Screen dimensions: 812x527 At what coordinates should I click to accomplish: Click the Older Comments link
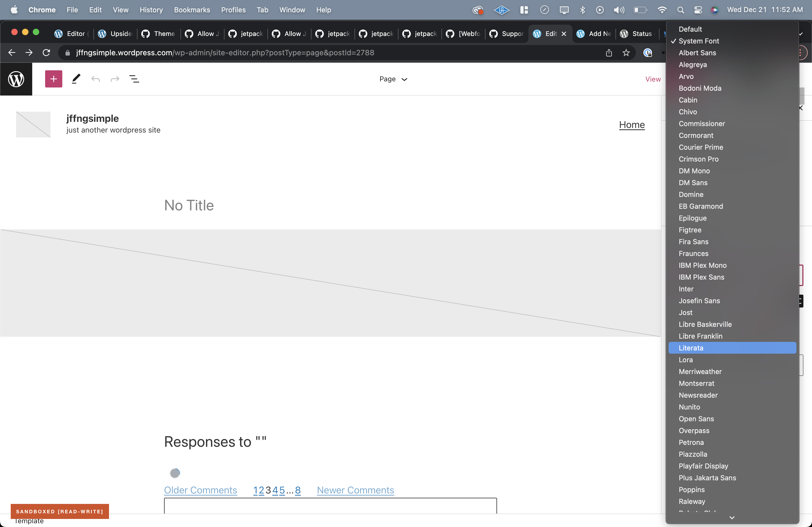coord(200,490)
